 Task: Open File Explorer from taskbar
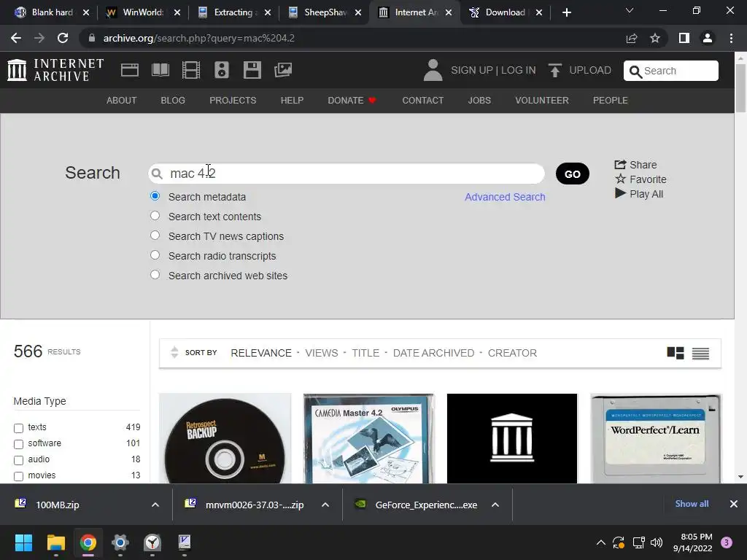coord(55,542)
